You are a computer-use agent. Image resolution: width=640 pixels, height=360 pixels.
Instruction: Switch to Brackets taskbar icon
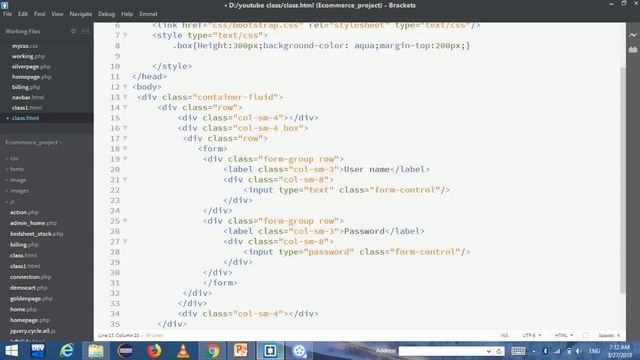pos(270,351)
